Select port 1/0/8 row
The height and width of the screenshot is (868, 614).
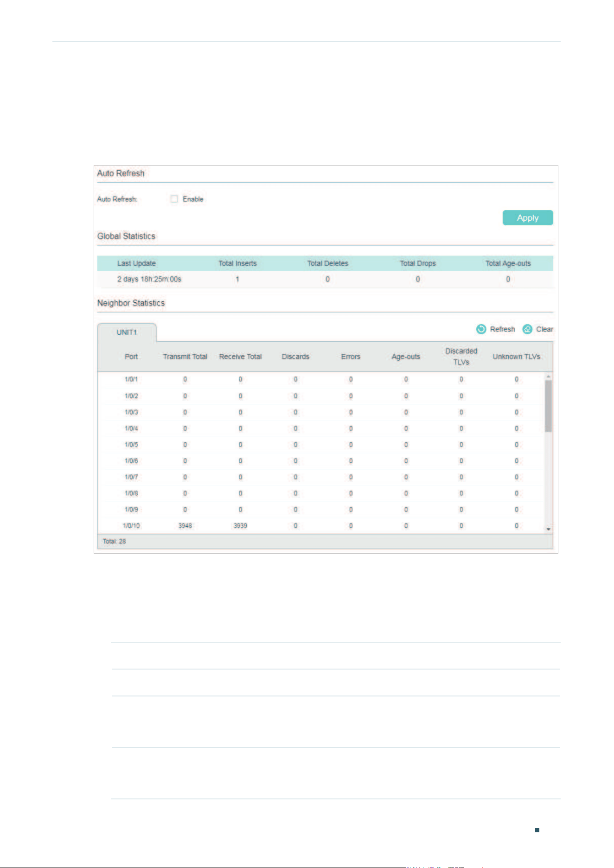coord(321,493)
